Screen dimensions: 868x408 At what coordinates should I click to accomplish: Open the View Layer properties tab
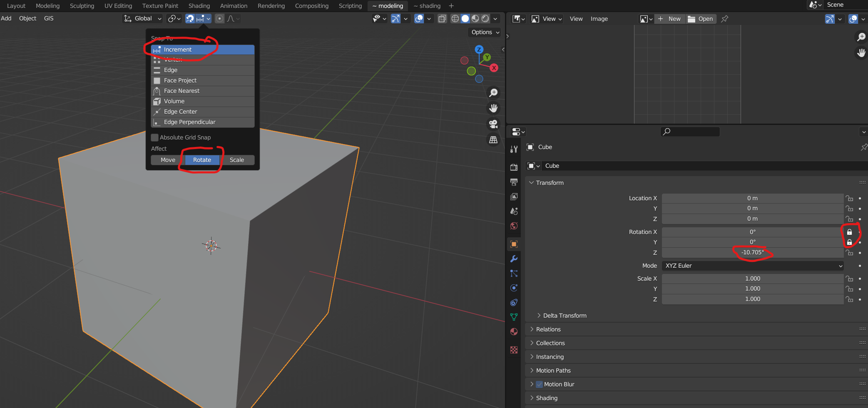click(x=514, y=197)
